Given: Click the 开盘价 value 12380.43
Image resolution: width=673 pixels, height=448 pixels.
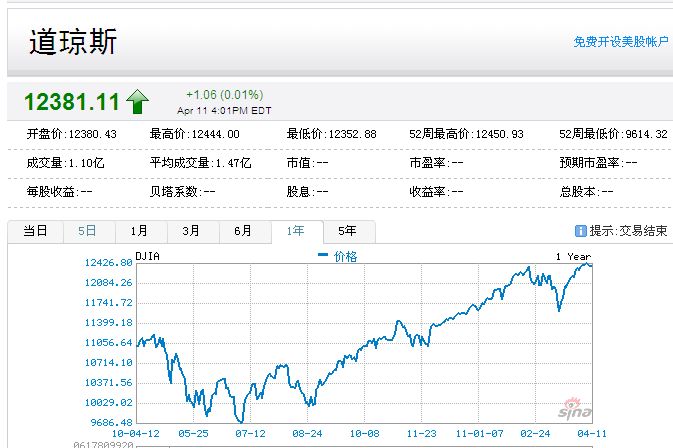Looking at the screenshot, I should (92, 134).
